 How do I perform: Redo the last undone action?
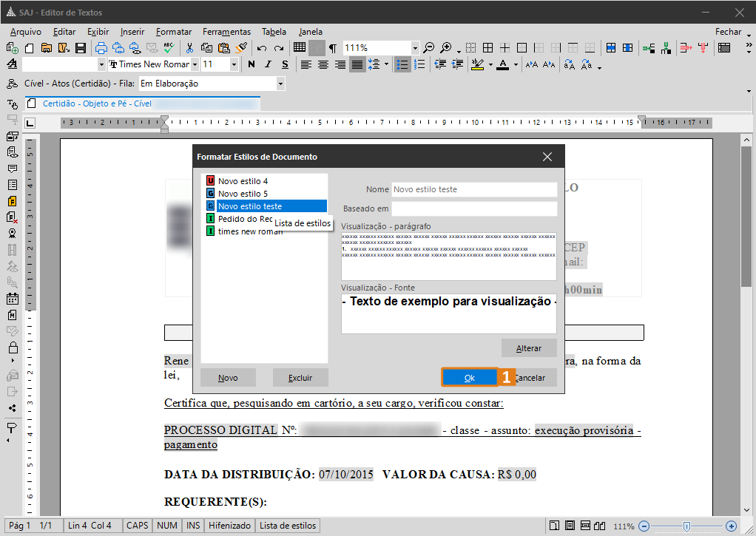[x=279, y=48]
